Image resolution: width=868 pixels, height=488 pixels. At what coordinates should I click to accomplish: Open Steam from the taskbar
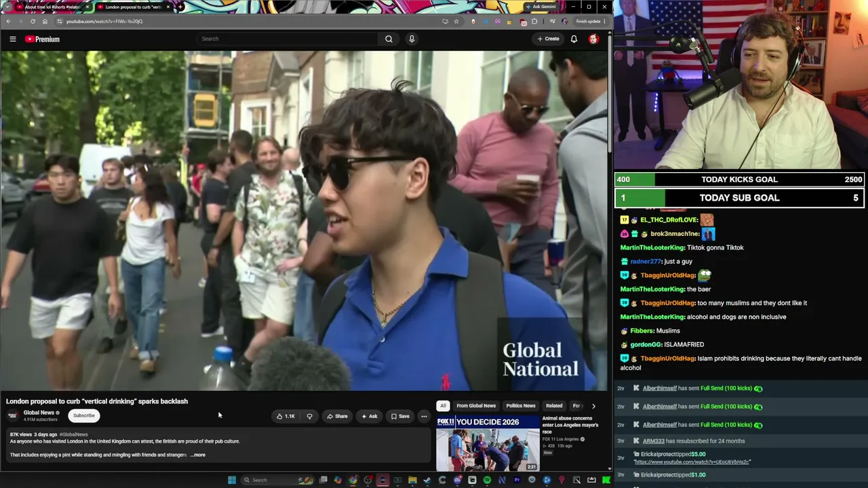click(x=427, y=480)
